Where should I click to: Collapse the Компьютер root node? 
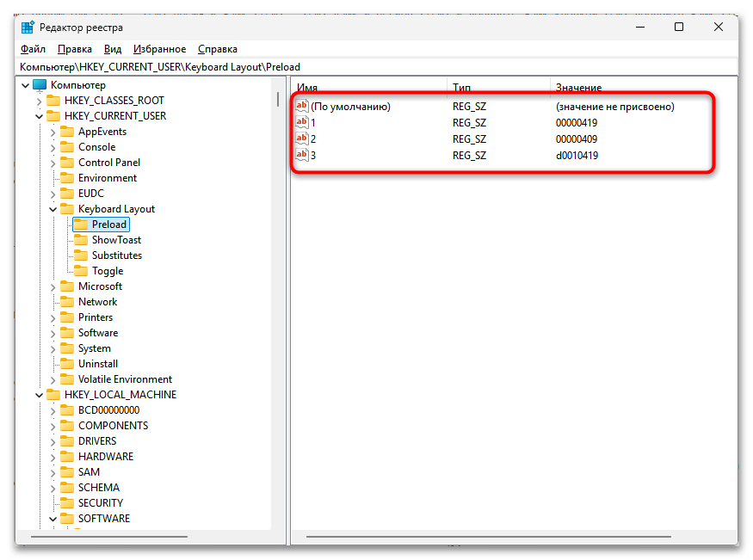tap(26, 85)
